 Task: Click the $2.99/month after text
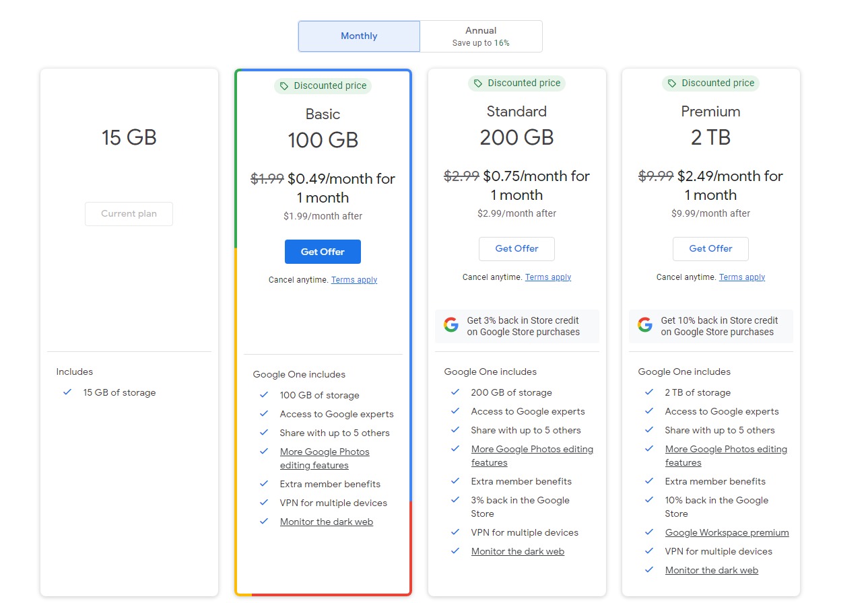coord(516,213)
